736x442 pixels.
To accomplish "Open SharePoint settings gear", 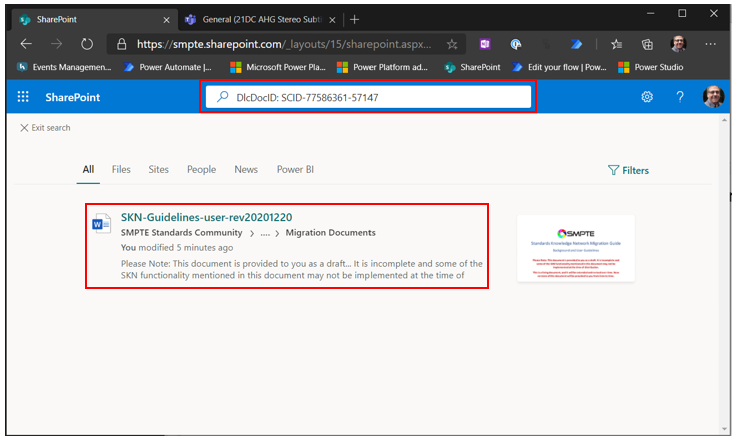I will [647, 97].
